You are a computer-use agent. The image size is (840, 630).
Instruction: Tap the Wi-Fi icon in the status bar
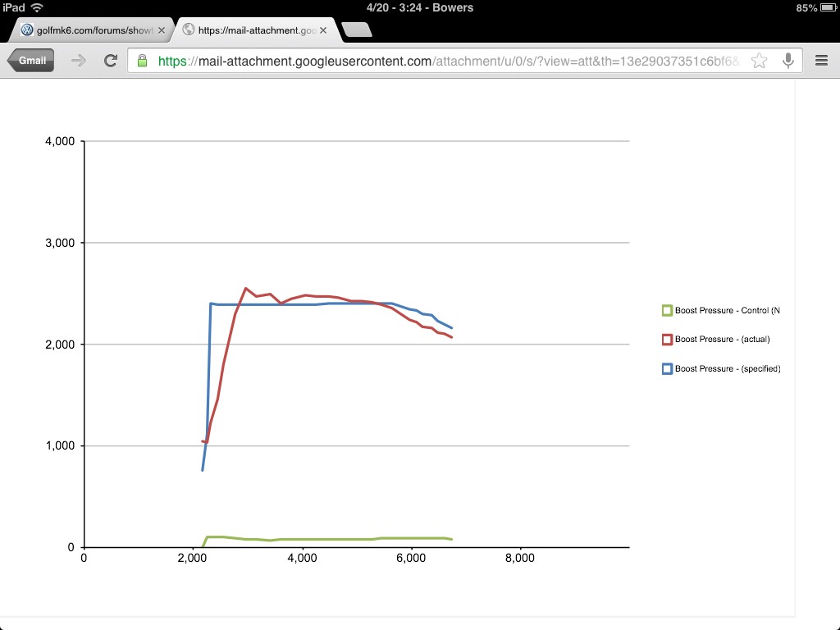37,7
